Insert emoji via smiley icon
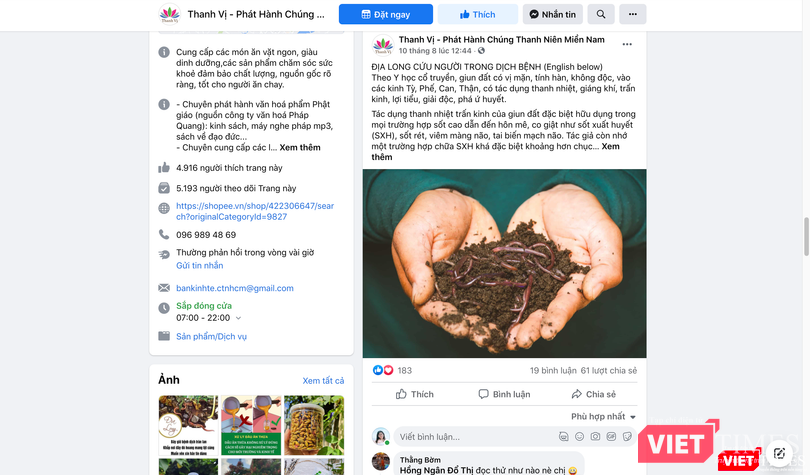Viewport: 810px width, 475px height. (580, 437)
